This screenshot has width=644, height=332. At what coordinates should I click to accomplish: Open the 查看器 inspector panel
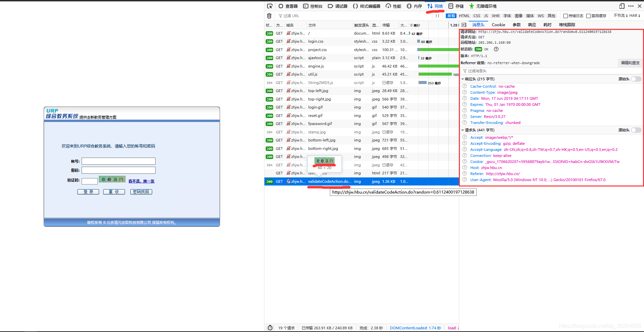(288, 6)
